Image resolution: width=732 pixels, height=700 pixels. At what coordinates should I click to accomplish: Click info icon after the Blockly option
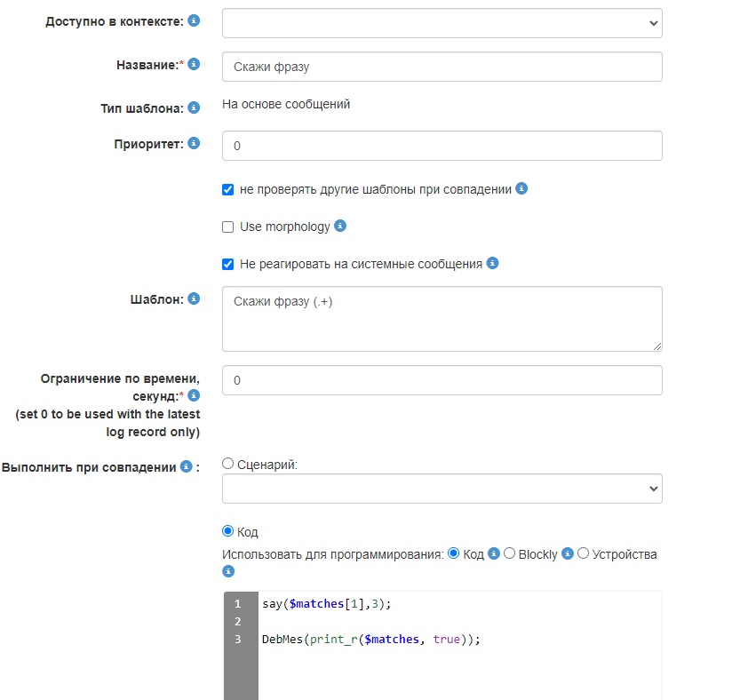point(569,553)
